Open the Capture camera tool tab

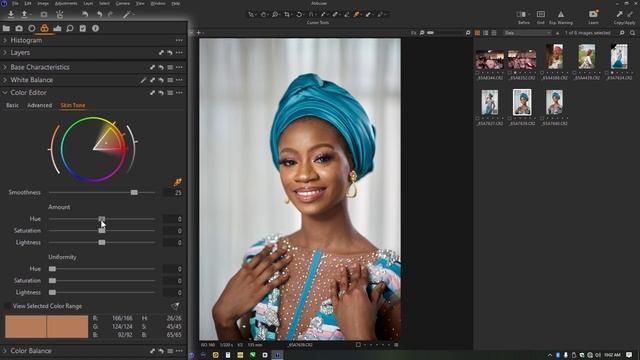click(x=19, y=28)
